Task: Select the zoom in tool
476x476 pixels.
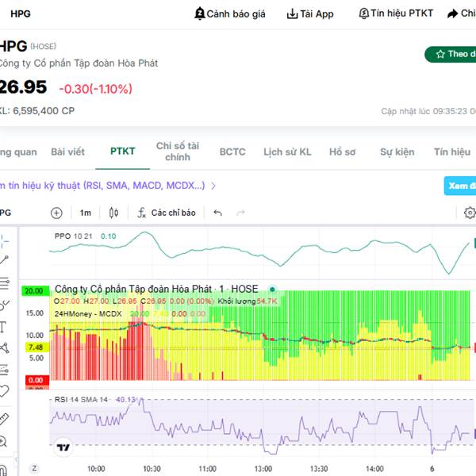Action: (3, 441)
